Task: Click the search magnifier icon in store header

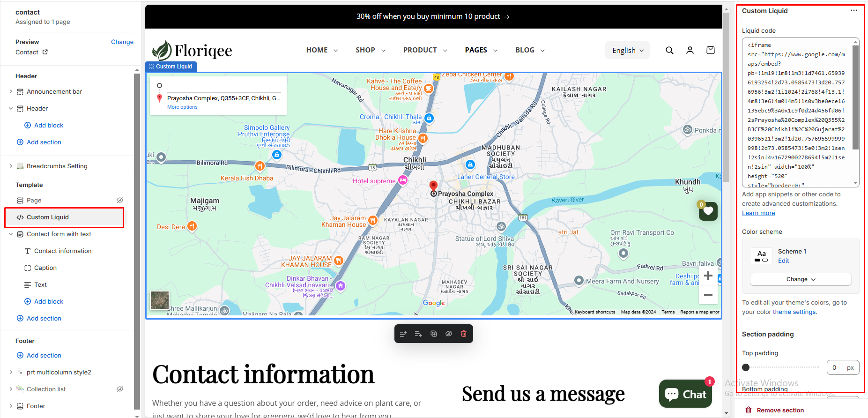Action: click(669, 50)
